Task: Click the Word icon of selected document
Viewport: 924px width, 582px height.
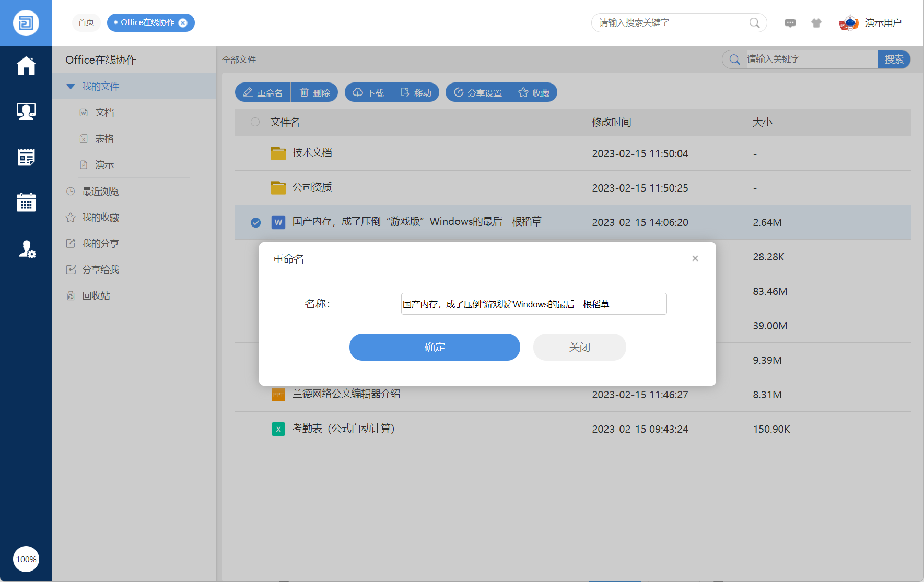Action: point(278,222)
